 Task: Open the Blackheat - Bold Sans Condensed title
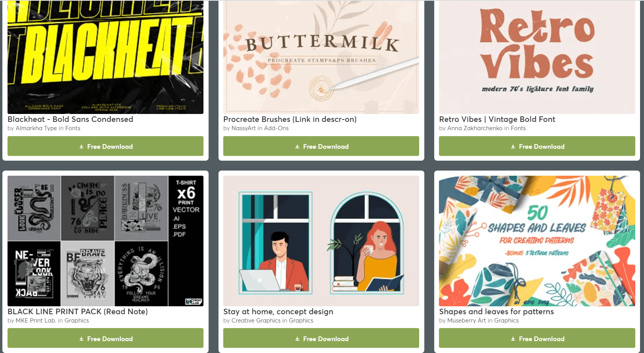pos(70,119)
